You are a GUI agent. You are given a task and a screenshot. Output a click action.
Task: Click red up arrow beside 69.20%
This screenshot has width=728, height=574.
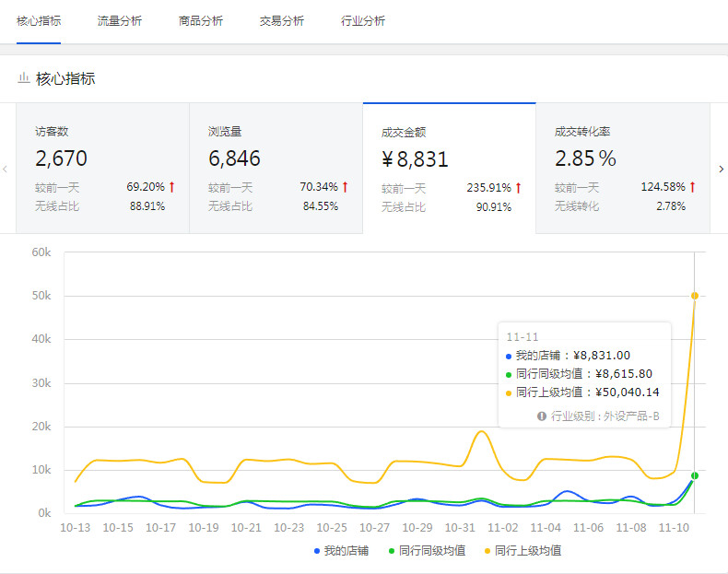tap(171, 187)
